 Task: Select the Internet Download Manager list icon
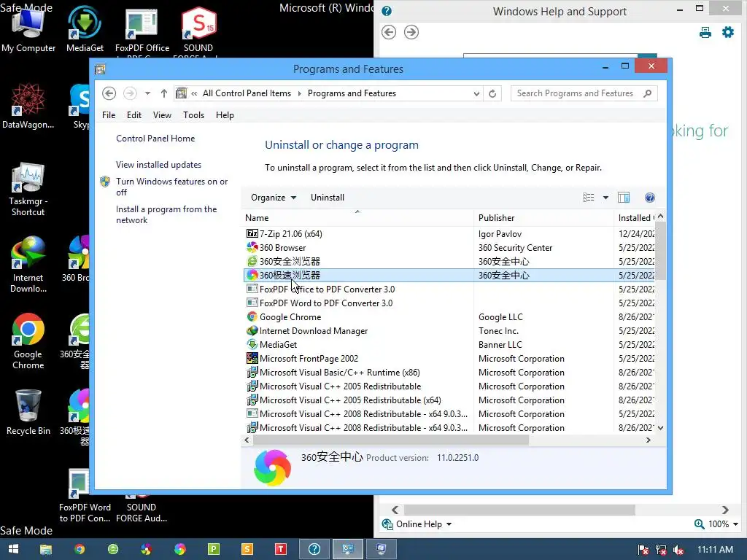click(252, 331)
